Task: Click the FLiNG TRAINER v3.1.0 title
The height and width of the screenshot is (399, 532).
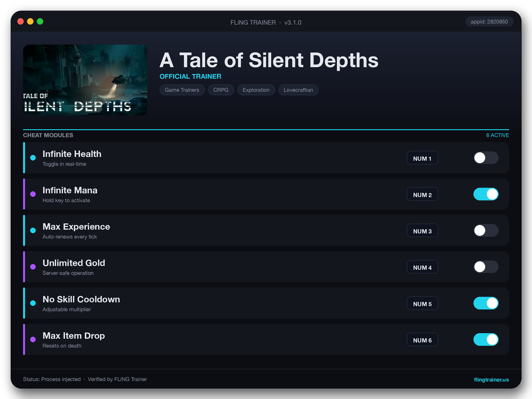Action: click(x=266, y=22)
